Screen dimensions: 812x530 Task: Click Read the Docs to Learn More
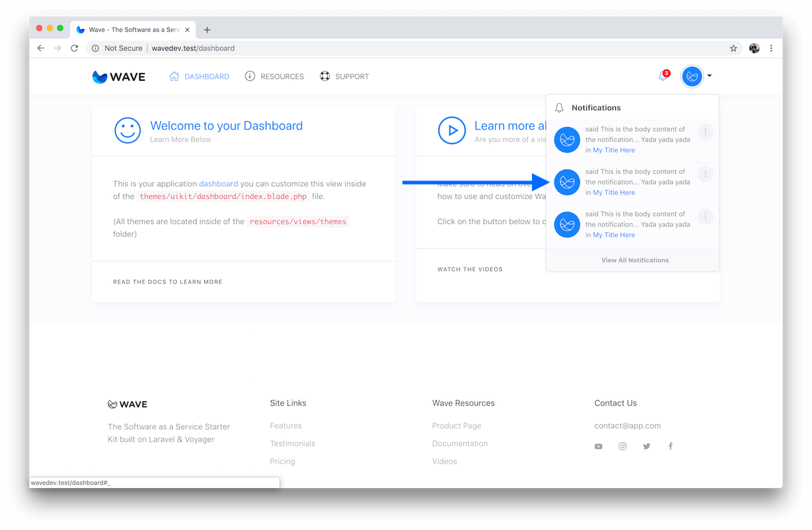(x=168, y=282)
